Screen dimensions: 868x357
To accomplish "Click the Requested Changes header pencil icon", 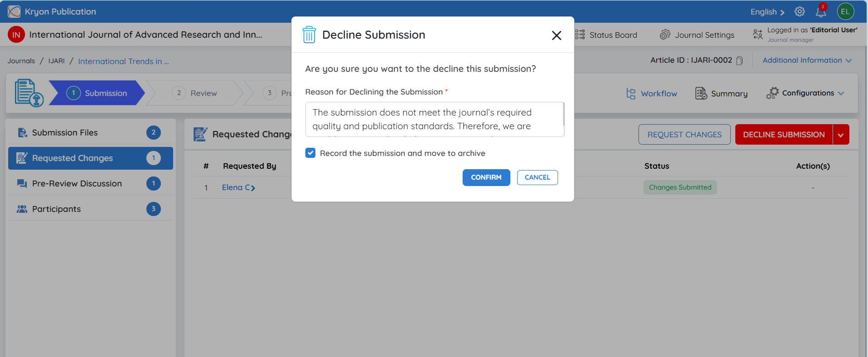I will [x=200, y=134].
